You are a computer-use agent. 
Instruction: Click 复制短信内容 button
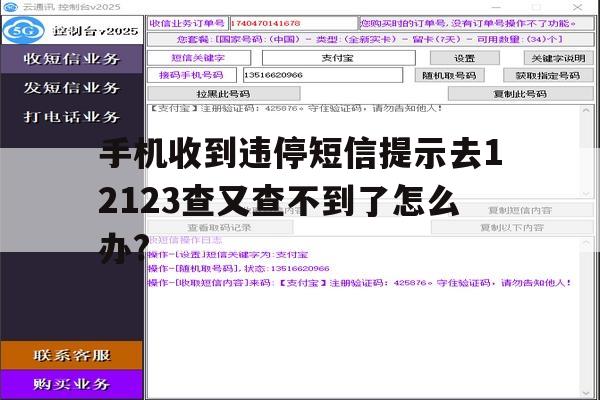[520, 210]
